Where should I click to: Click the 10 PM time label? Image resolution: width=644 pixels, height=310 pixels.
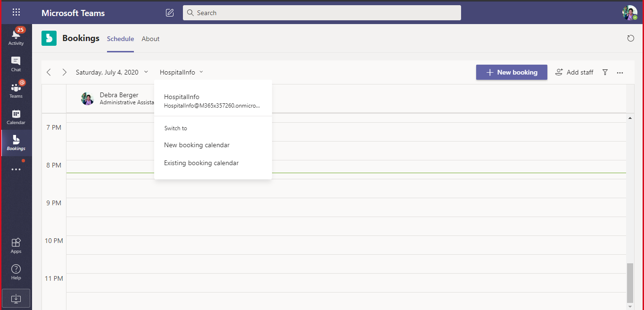click(54, 241)
